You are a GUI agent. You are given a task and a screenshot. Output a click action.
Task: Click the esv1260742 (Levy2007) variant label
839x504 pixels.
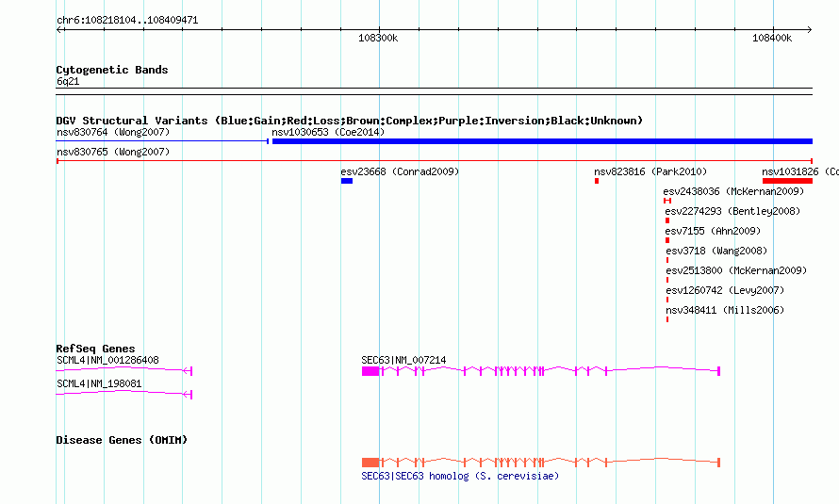click(725, 290)
